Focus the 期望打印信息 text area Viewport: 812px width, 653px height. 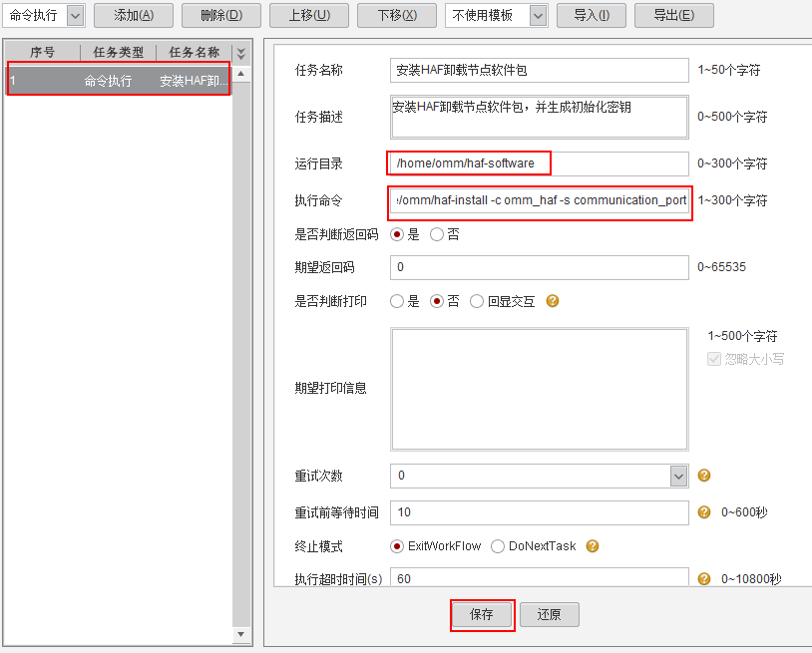coord(539,389)
